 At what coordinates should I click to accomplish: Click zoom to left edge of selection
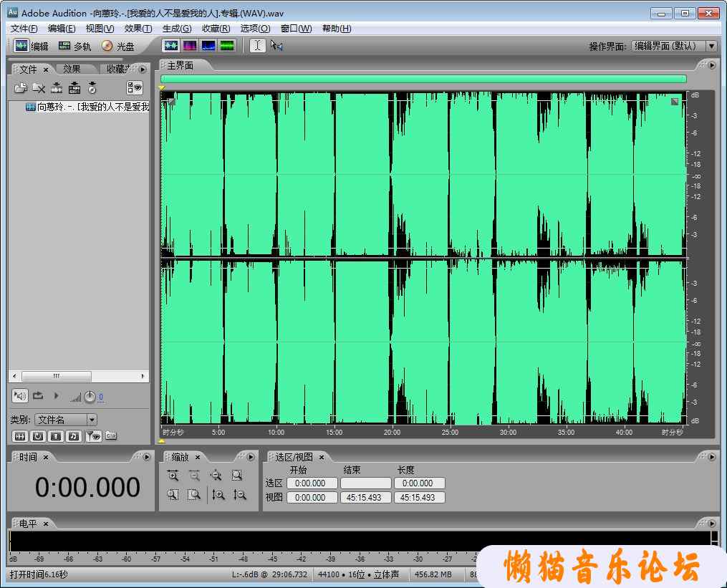[173, 495]
